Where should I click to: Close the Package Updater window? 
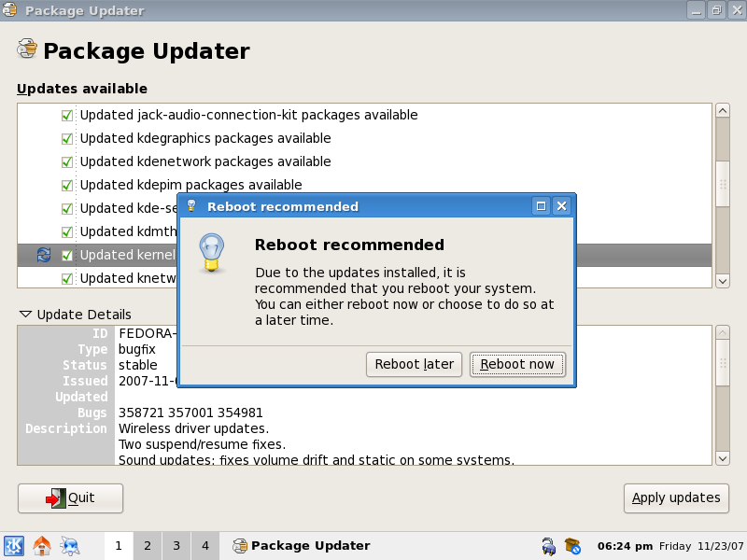pos(738,10)
